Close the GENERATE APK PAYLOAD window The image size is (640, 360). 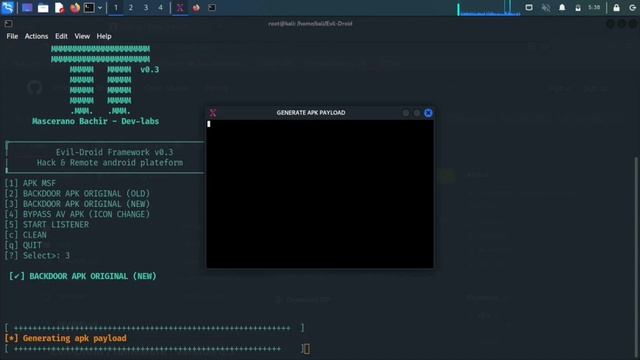click(x=428, y=113)
